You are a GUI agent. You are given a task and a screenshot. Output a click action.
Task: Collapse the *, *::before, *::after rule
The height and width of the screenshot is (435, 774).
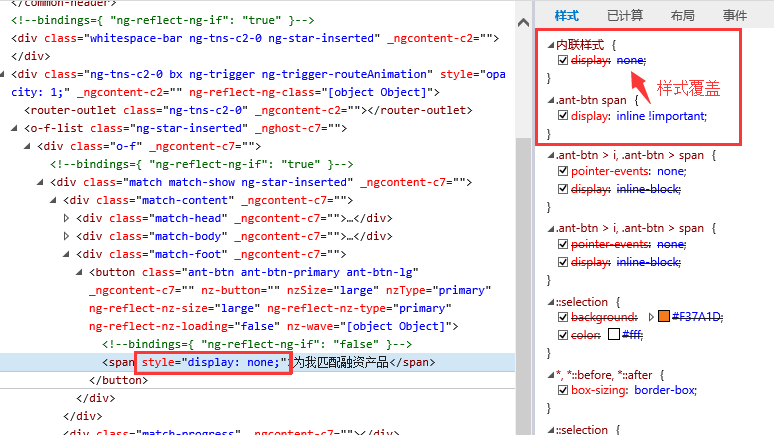[x=551, y=375]
